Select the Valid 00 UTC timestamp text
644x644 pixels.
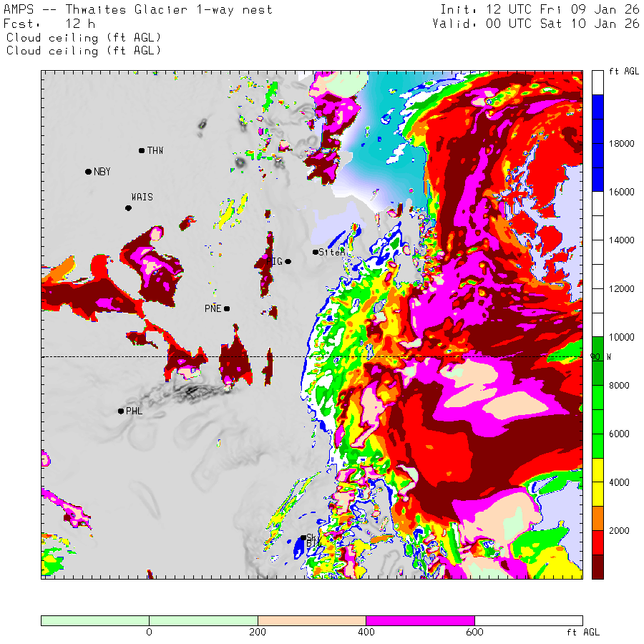pos(535,24)
